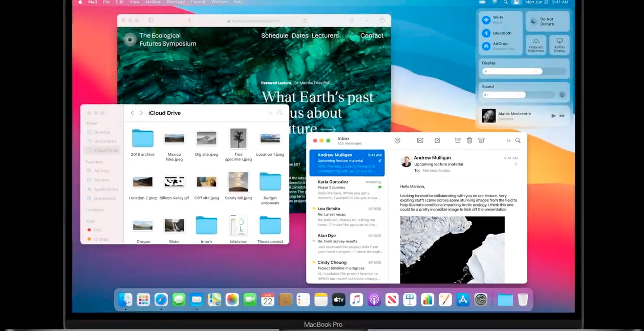The image size is (644, 331).
Task: Open the search magnifier in Mail window
Action: 518,140
